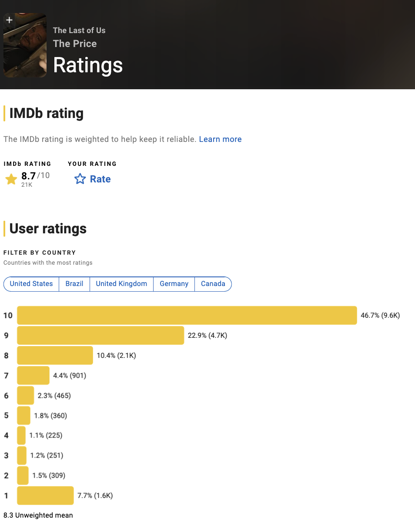The width and height of the screenshot is (415, 532).
Task: Click the 7-star bar with 901 votes
Action: [33, 375]
